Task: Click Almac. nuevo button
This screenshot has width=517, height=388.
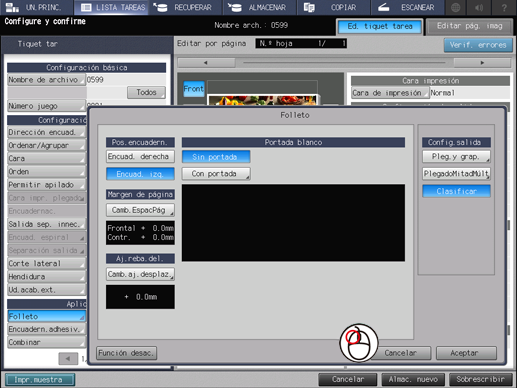Action: 413,380
